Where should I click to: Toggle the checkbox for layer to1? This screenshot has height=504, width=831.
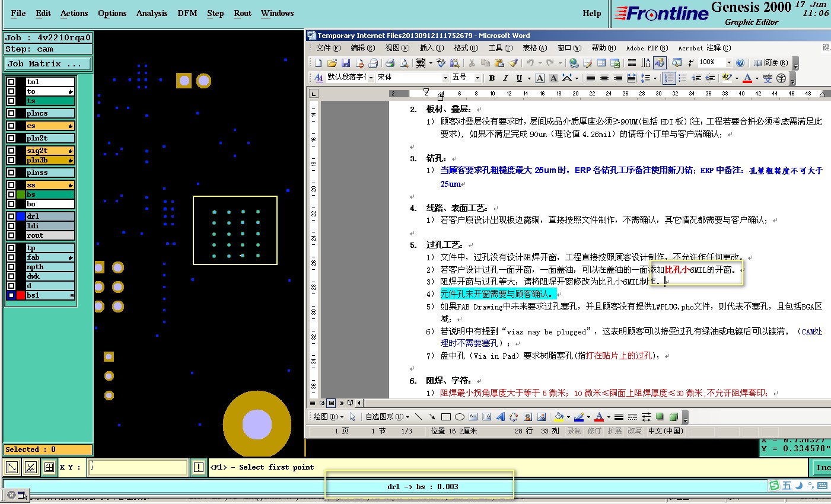11,82
